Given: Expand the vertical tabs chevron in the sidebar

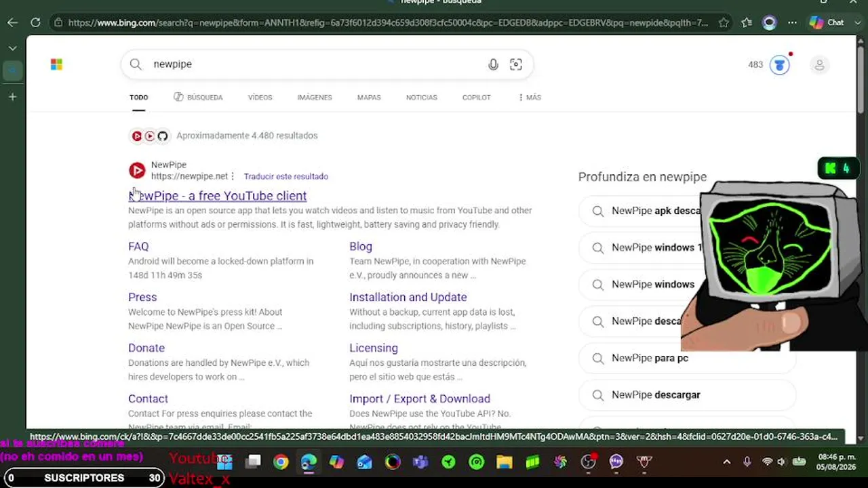Looking at the screenshot, I should click(x=12, y=48).
